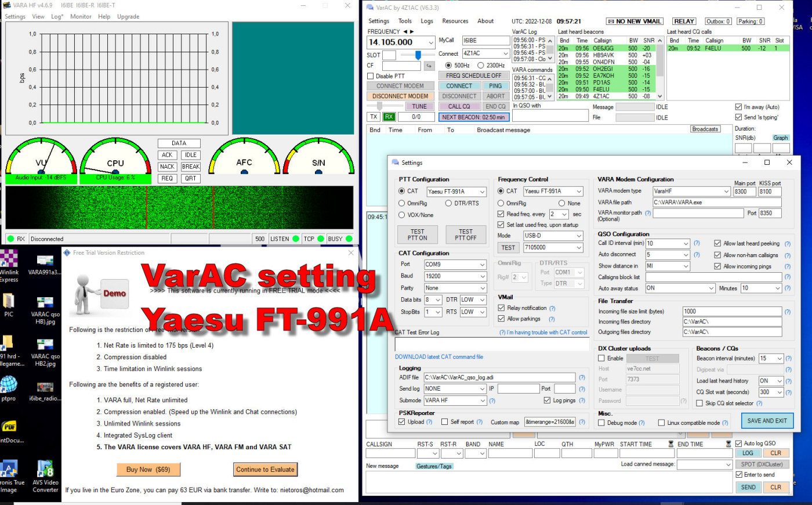Click DOWNLOAD latest CAT command file link
The height and width of the screenshot is (505, 812).
click(x=439, y=357)
